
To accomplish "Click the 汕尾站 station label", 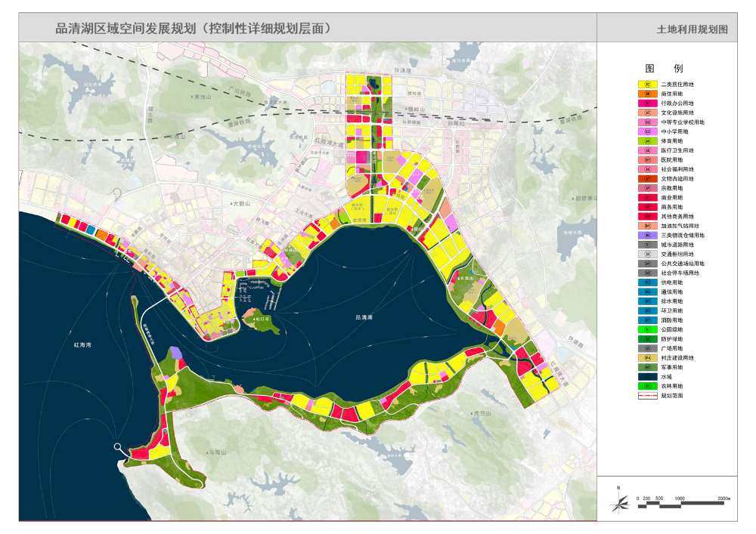I will tap(456, 124).
